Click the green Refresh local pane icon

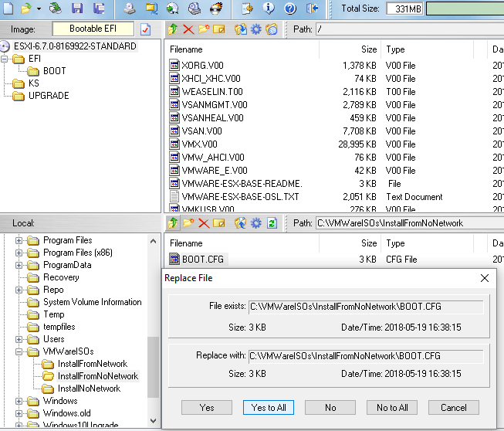click(272, 223)
